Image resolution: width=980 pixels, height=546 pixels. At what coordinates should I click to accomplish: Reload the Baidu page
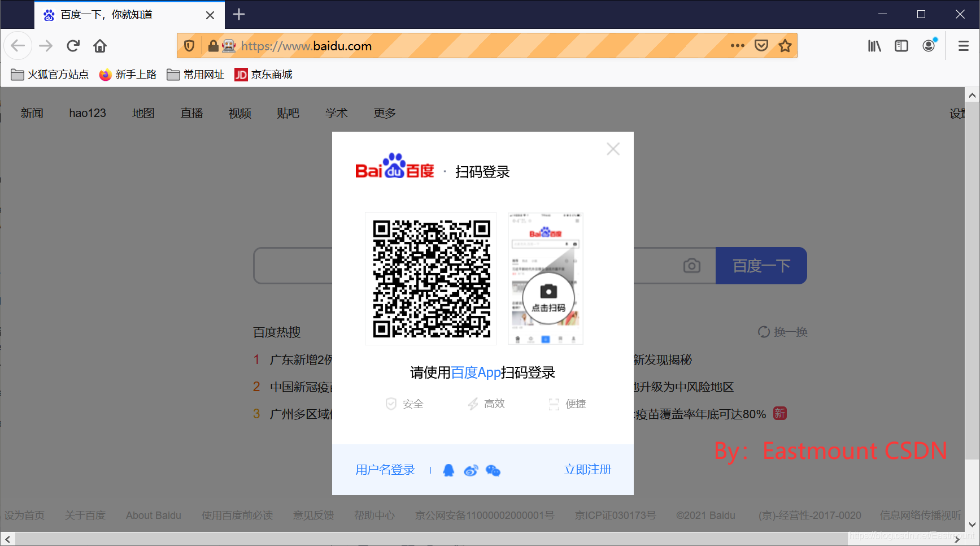(73, 46)
